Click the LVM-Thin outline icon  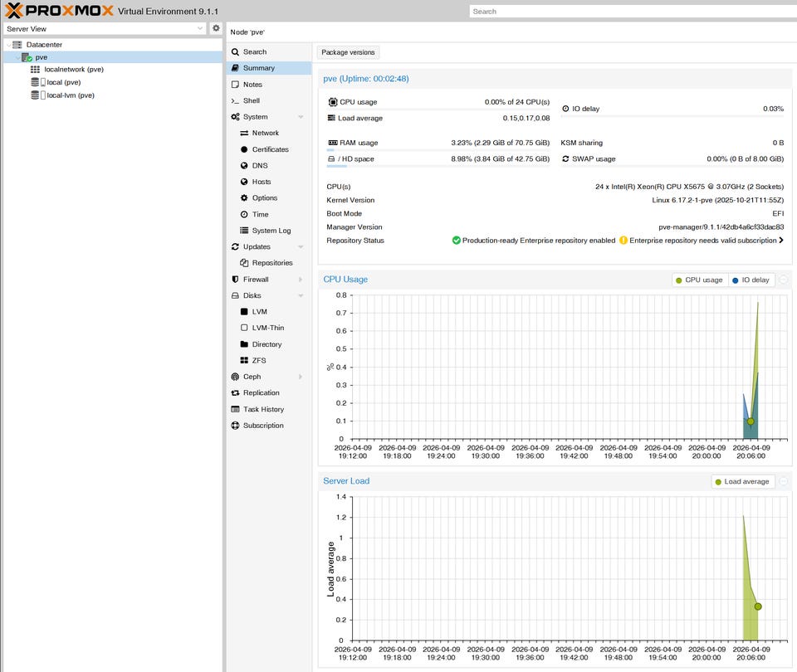pyautogui.click(x=244, y=329)
